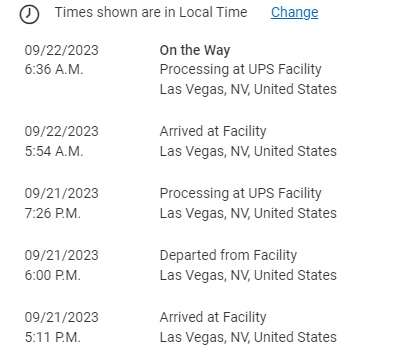404x360 pixels.
Task: Click 'Processing at UPS Facility' on 09/21/2023
Action: [x=240, y=193]
